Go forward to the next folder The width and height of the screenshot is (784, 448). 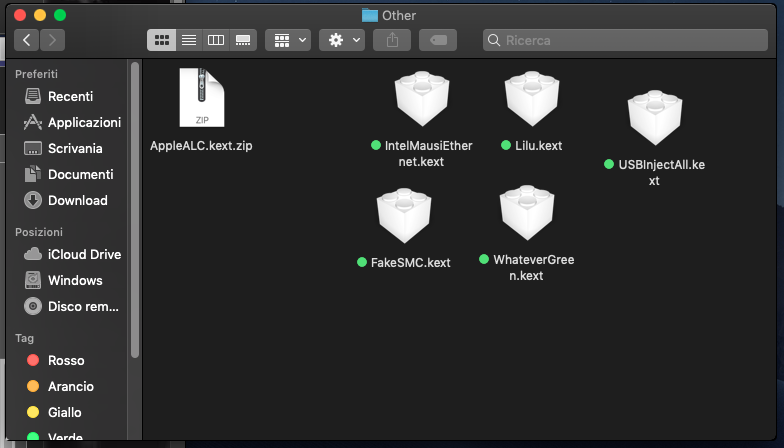52,40
